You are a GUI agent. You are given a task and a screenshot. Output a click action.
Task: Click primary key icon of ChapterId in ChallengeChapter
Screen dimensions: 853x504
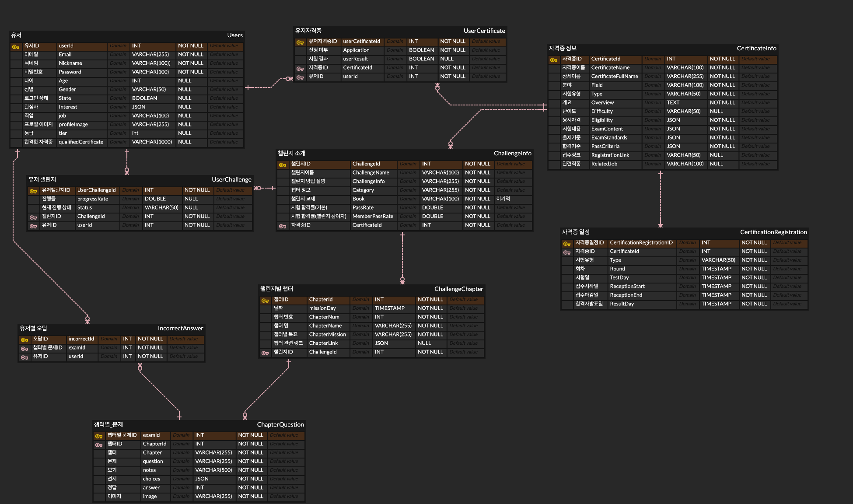tap(265, 300)
